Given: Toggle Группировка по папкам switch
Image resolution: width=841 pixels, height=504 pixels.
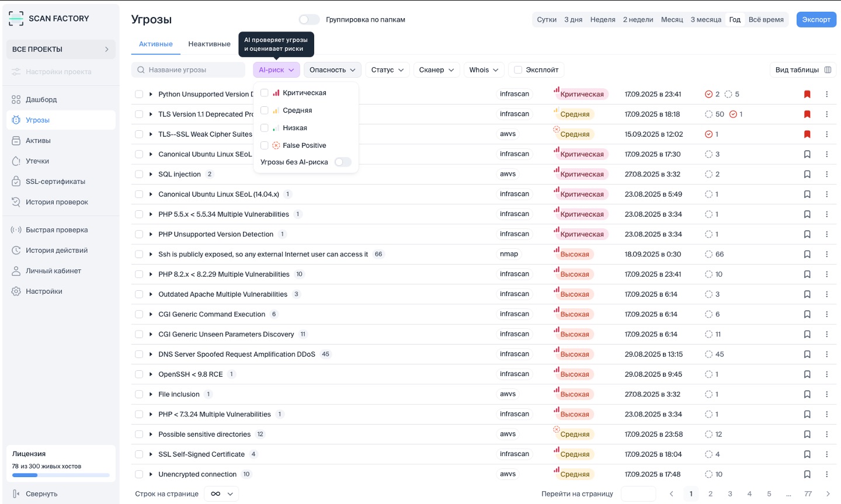Looking at the screenshot, I should 309,19.
